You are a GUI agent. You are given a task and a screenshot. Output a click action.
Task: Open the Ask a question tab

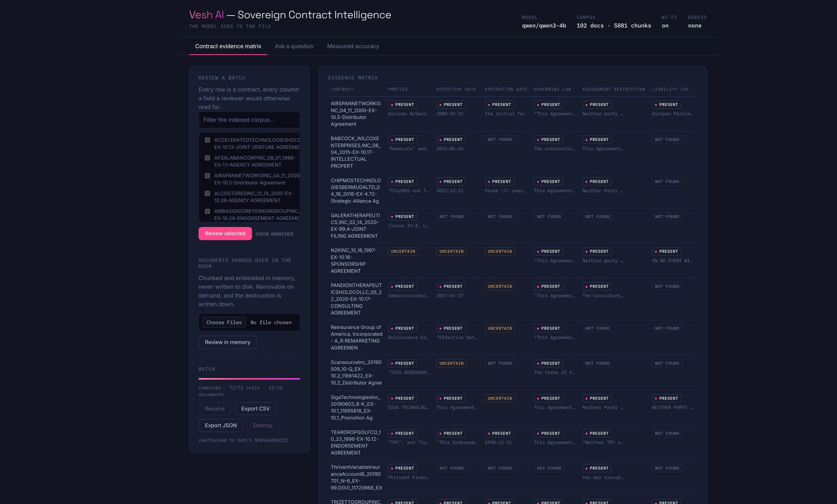pos(294,46)
